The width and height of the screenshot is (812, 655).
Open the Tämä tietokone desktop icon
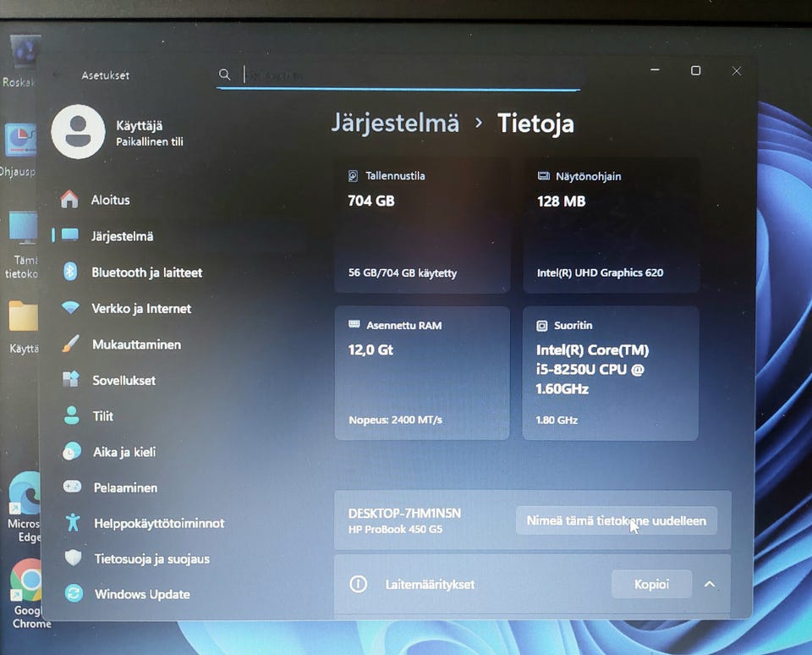20,245
